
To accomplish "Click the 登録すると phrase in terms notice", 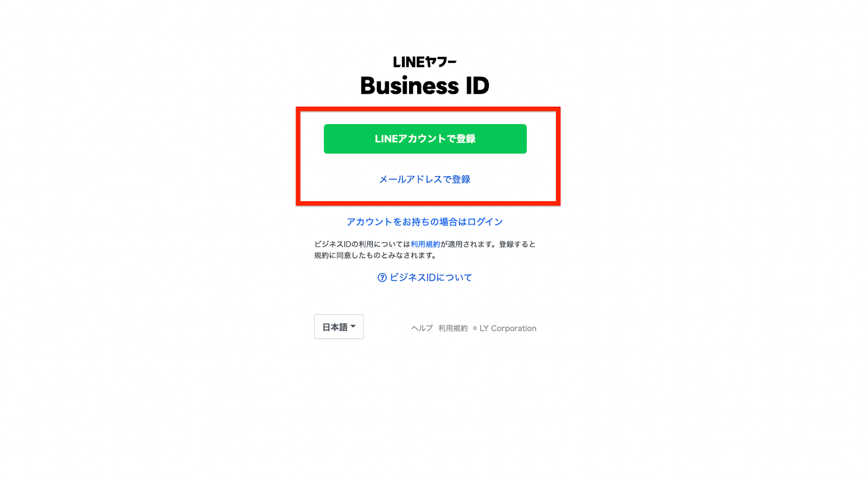I will click(517, 244).
